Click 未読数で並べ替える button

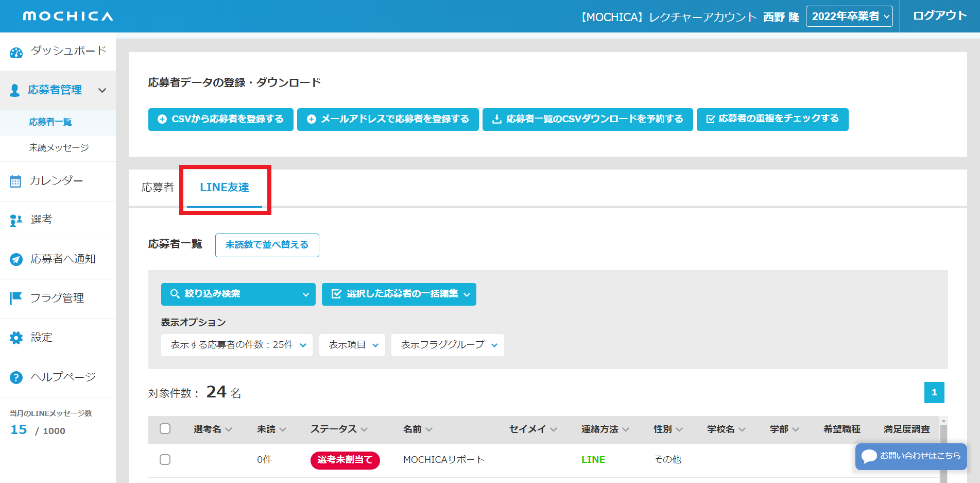click(267, 245)
